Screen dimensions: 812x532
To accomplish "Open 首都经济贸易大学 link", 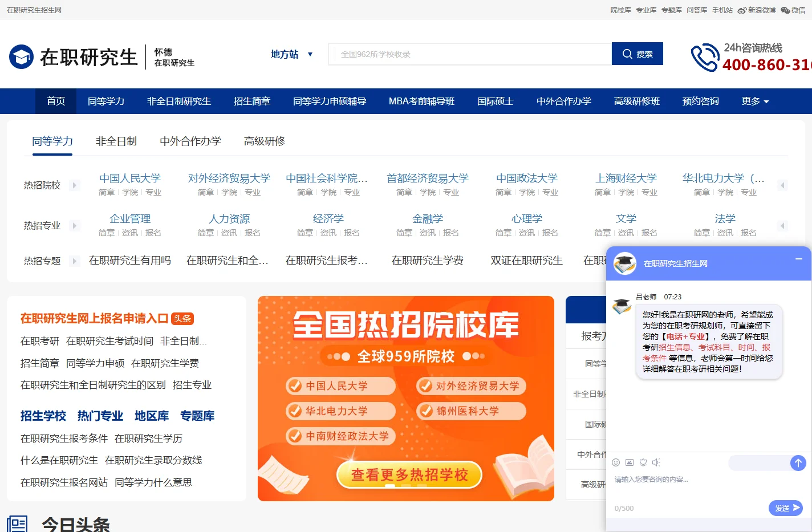I will [428, 178].
